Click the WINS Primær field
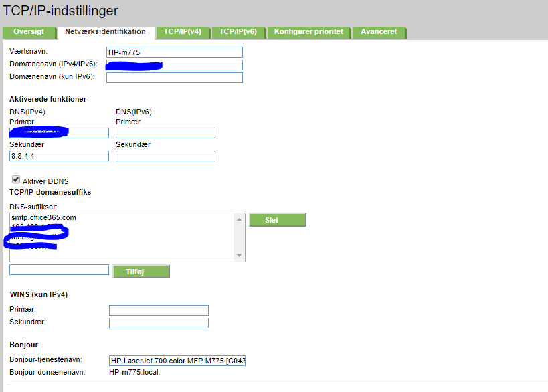The image size is (548, 392). pyautogui.click(x=158, y=310)
